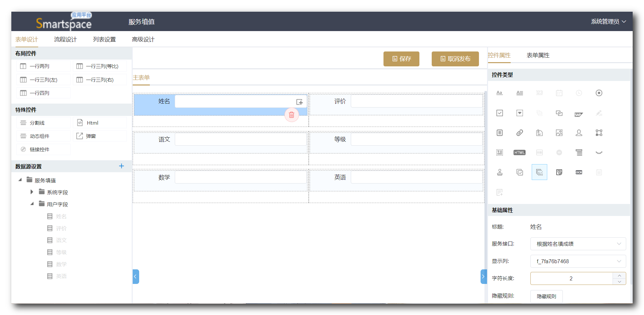Expand the 系统字段 tree folder
Image resolution: width=644 pixels, height=315 pixels.
point(32,192)
